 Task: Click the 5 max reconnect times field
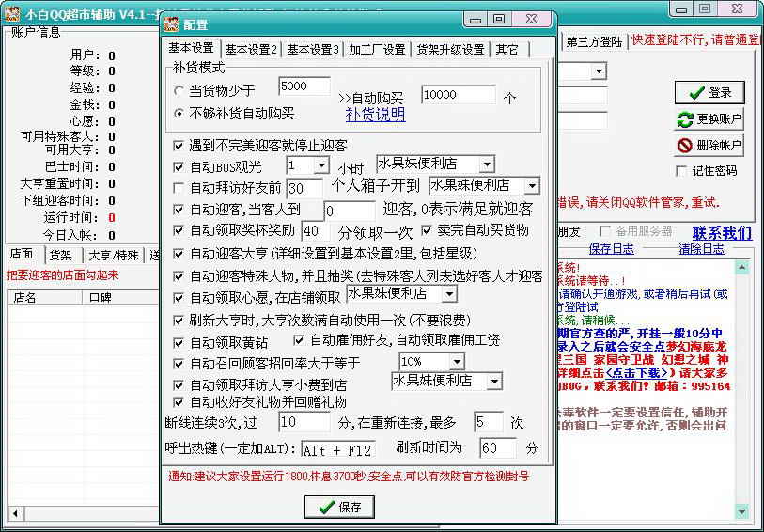coord(489,421)
